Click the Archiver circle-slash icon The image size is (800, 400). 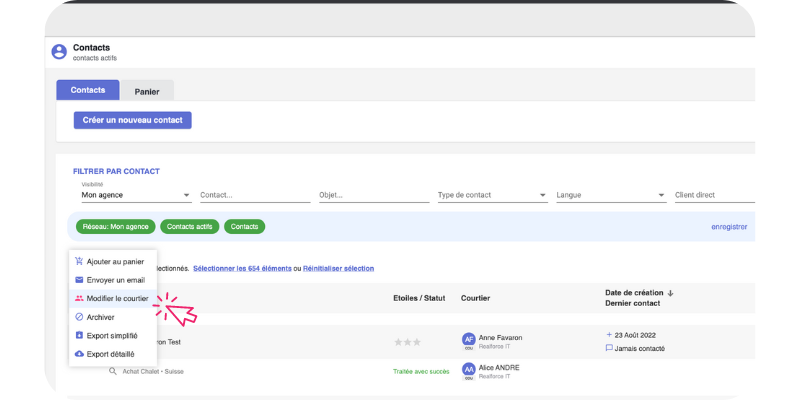tap(79, 317)
